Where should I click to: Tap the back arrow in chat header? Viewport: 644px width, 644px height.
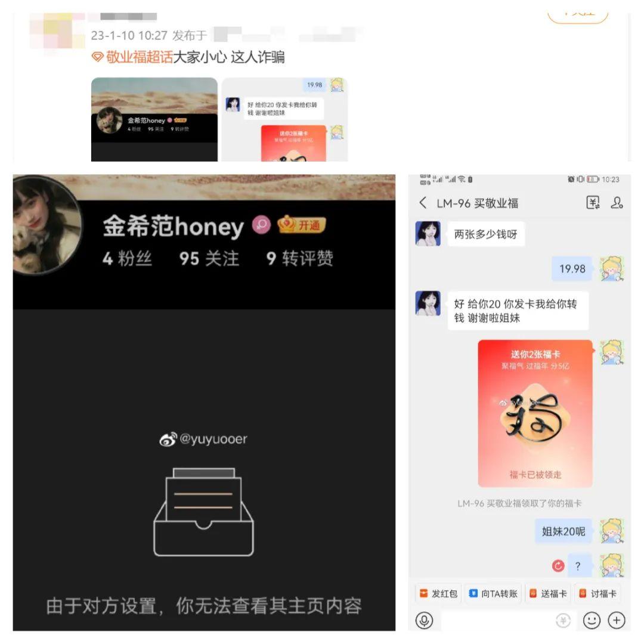click(x=423, y=203)
